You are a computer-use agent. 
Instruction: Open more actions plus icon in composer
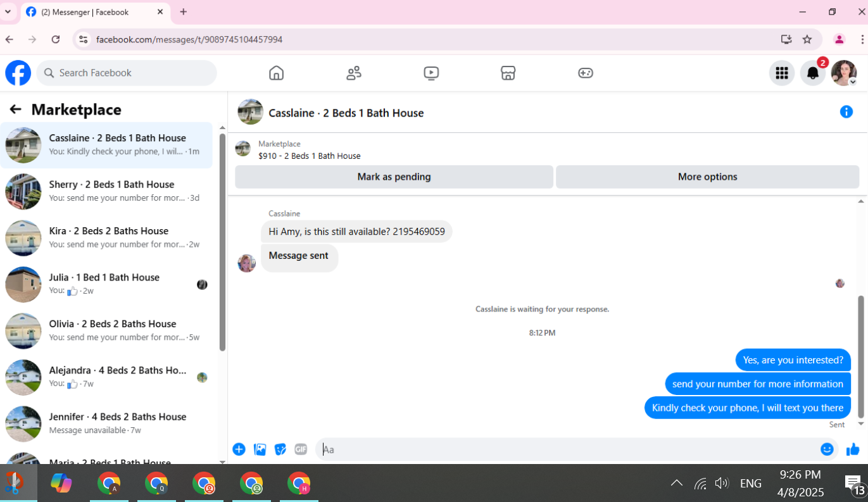click(239, 449)
